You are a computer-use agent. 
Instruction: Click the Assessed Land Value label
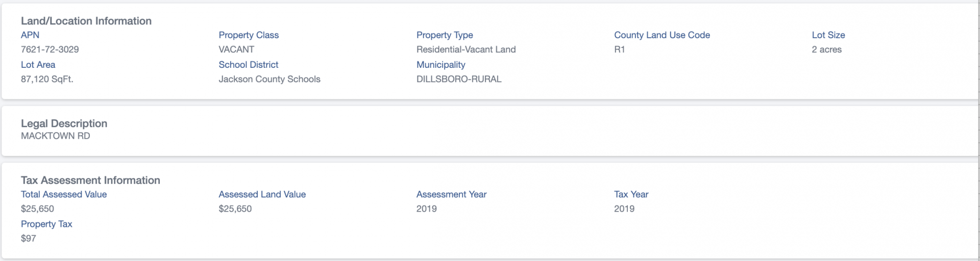262,194
